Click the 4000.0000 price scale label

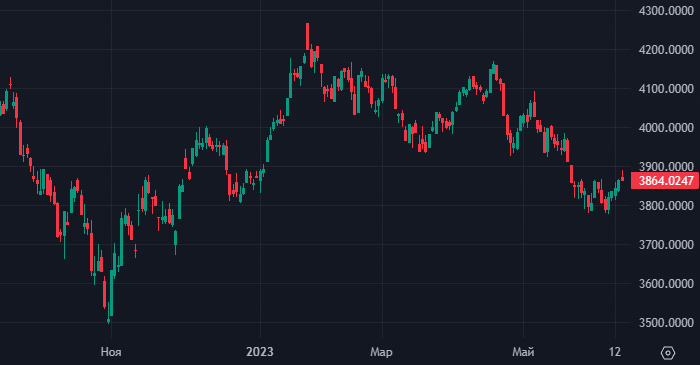666,128
